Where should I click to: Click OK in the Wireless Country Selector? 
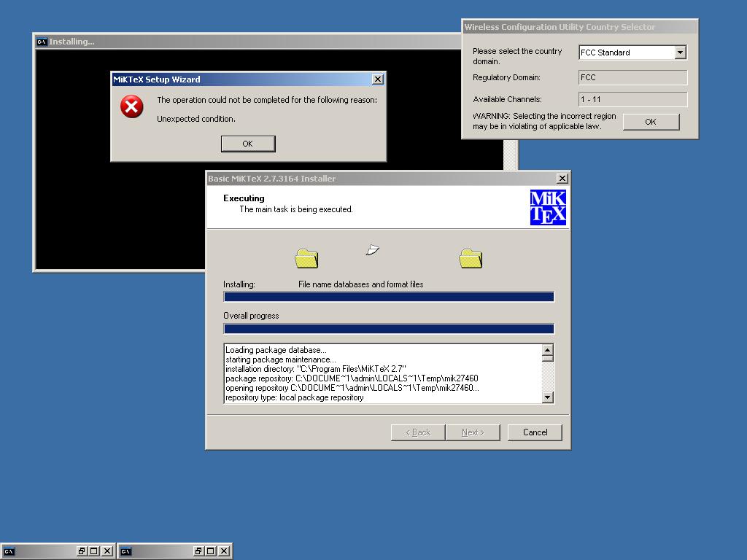coord(651,122)
